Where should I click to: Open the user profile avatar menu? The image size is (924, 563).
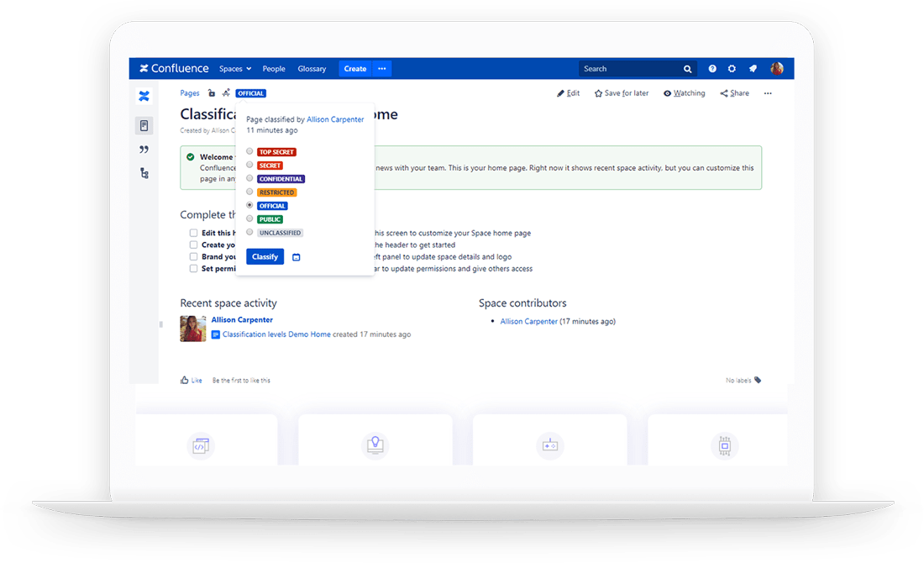click(x=777, y=69)
